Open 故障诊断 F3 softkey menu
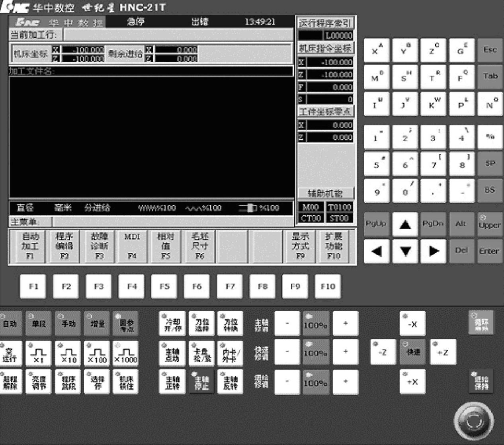 pyautogui.click(x=99, y=246)
